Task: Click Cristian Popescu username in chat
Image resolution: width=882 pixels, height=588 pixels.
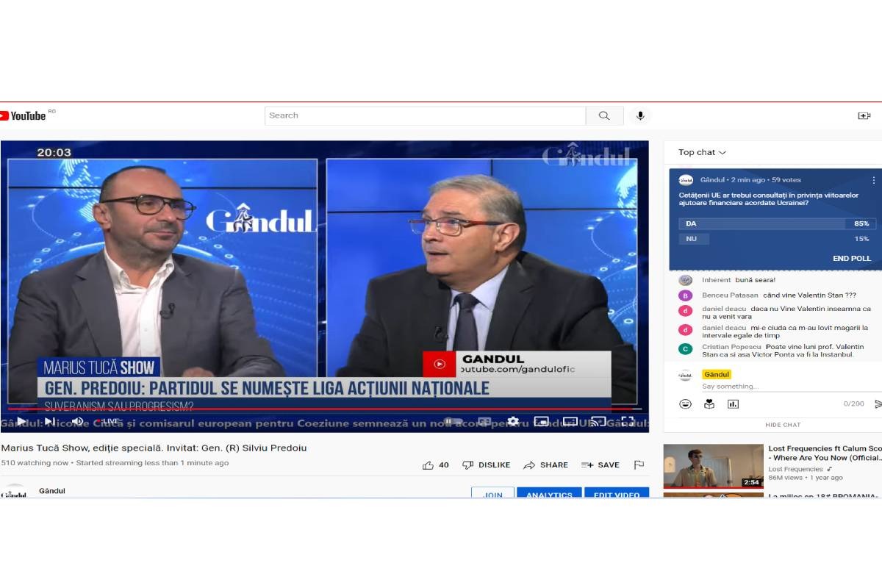Action: 731,346
